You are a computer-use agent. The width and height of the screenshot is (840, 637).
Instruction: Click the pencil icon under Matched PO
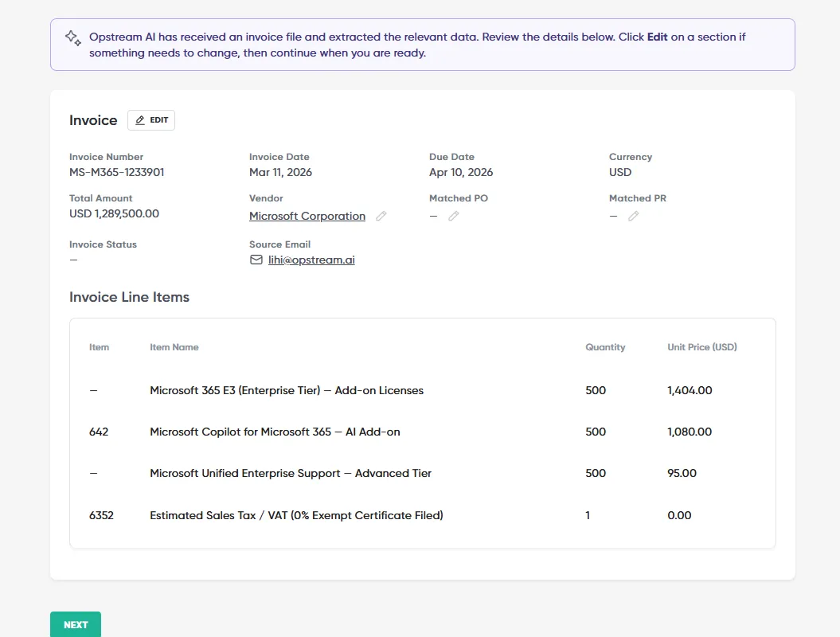(x=454, y=216)
